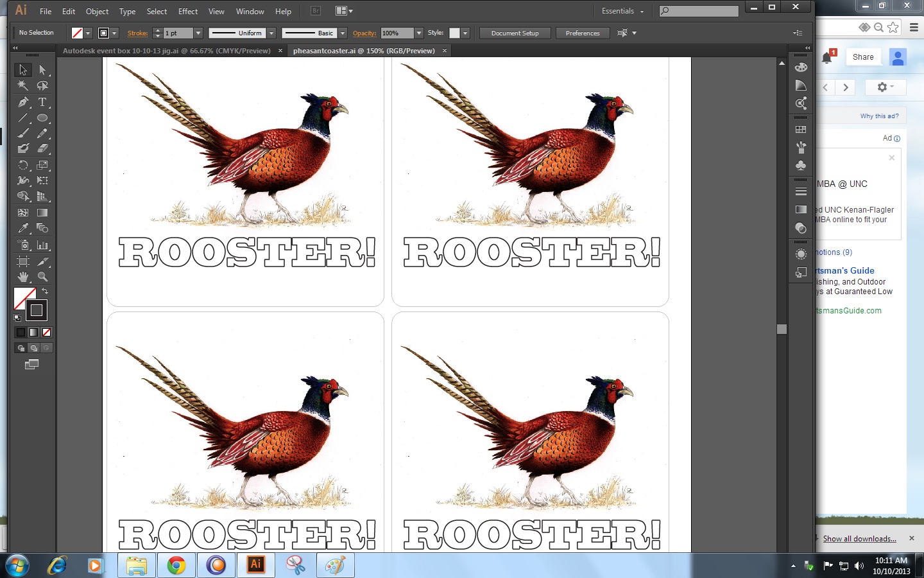Click the Preferences button
This screenshot has width=924, height=578.
[x=583, y=33]
